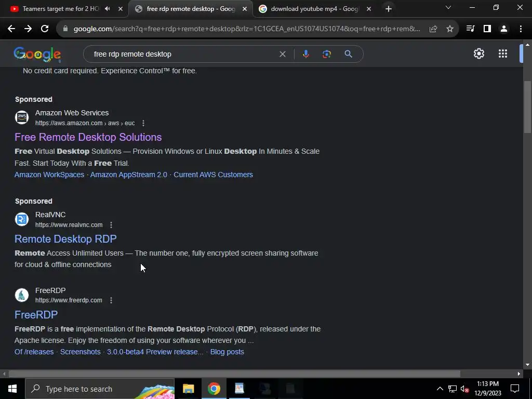This screenshot has width=532, height=399.
Task: Go forward to next page
Action: click(28, 29)
